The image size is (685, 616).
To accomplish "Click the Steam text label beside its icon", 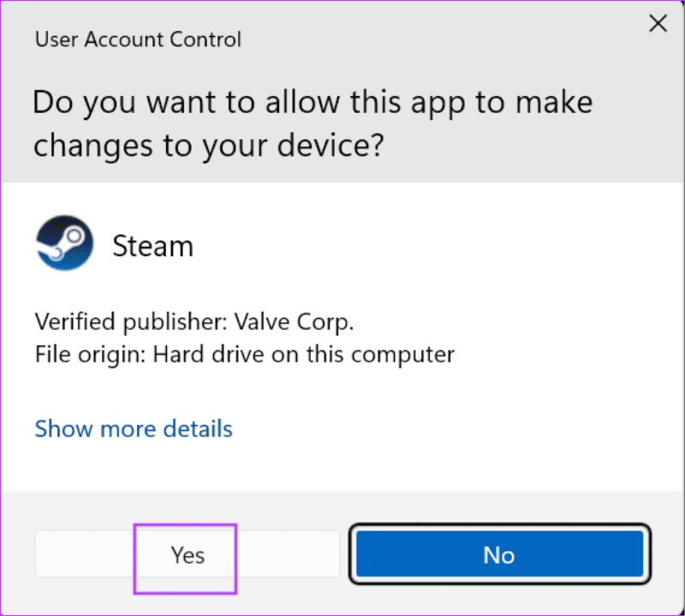I will pyautogui.click(x=152, y=246).
